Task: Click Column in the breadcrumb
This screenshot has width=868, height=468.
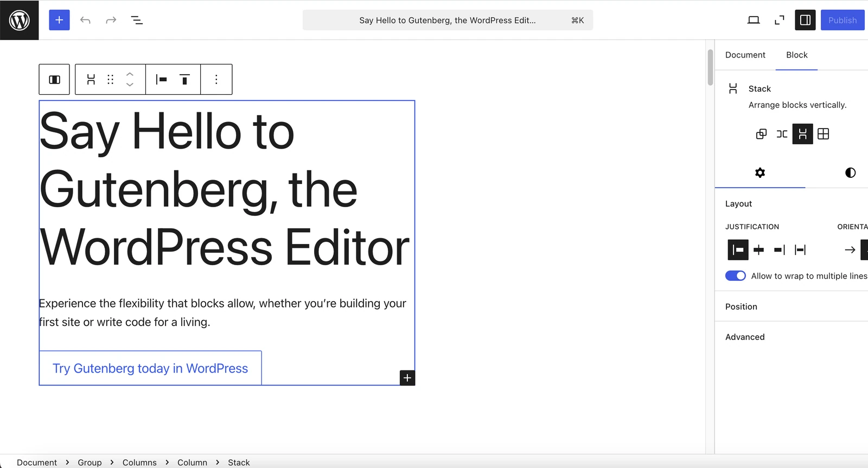Action: click(x=192, y=462)
